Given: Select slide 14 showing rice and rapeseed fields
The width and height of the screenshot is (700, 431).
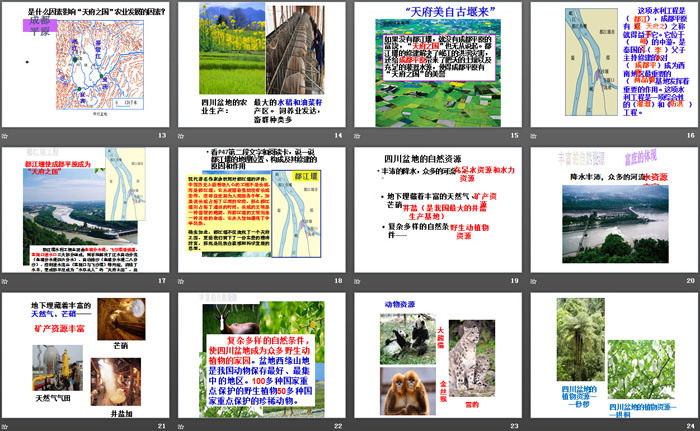Looking at the screenshot, I should click(x=262, y=65).
